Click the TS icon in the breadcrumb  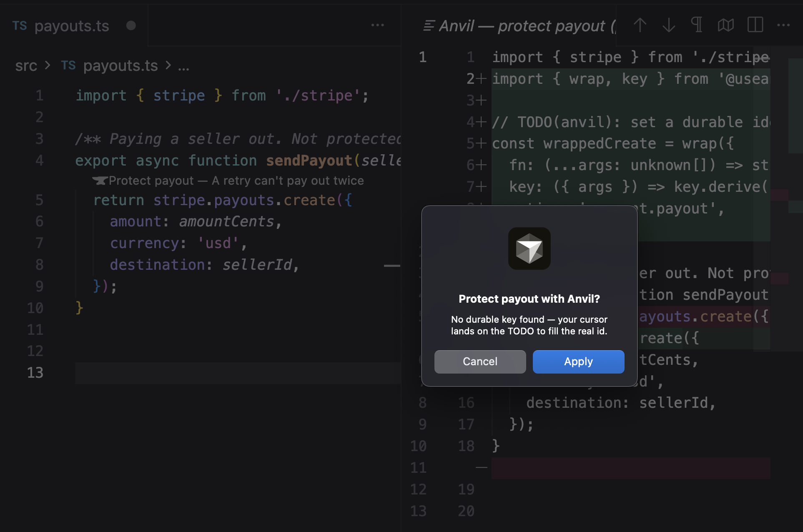pyautogui.click(x=68, y=65)
